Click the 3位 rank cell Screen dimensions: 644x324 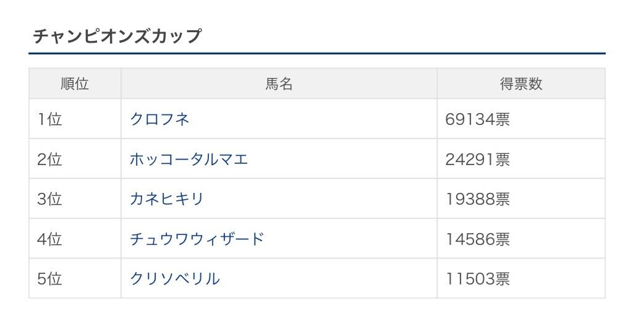(x=49, y=198)
